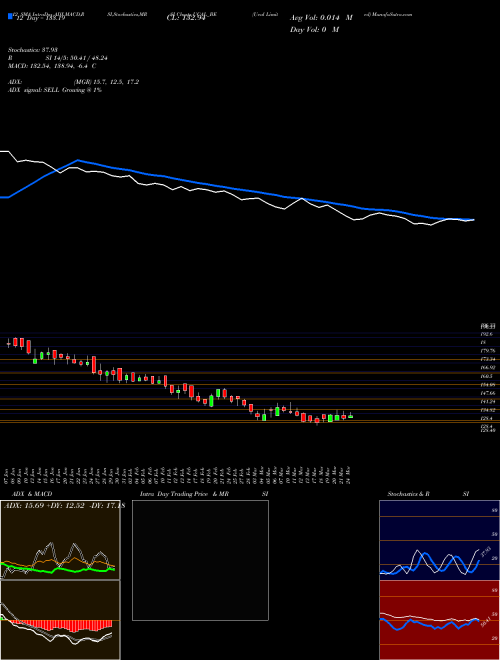500x660 pixels.
Task: Click the rotated 37.93 stochastics value label
Action: [486, 551]
